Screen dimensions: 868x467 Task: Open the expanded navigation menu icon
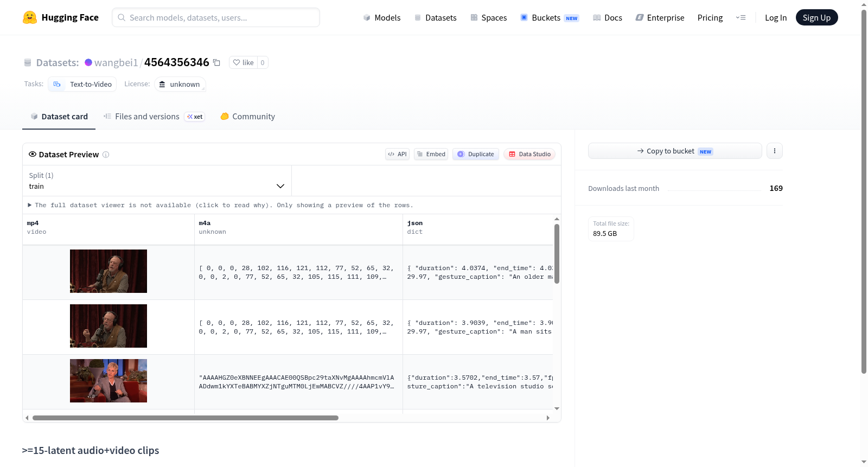pos(741,17)
